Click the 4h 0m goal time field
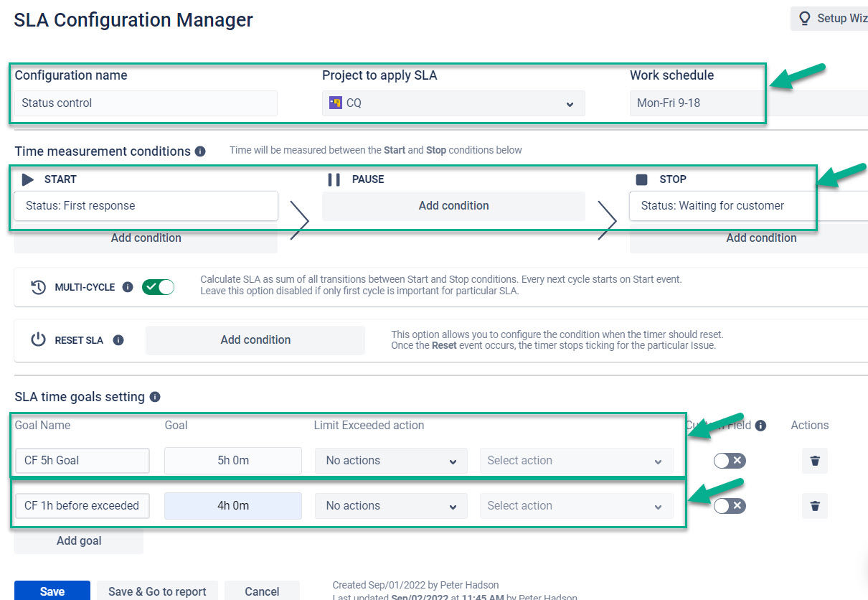The height and width of the screenshot is (600, 868). tap(233, 506)
